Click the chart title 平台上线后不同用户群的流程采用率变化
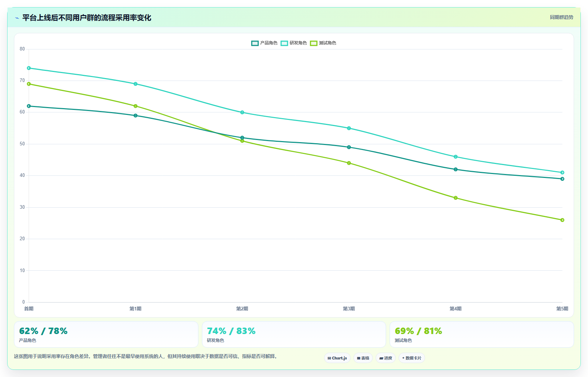The height and width of the screenshot is (377, 588). pos(87,18)
